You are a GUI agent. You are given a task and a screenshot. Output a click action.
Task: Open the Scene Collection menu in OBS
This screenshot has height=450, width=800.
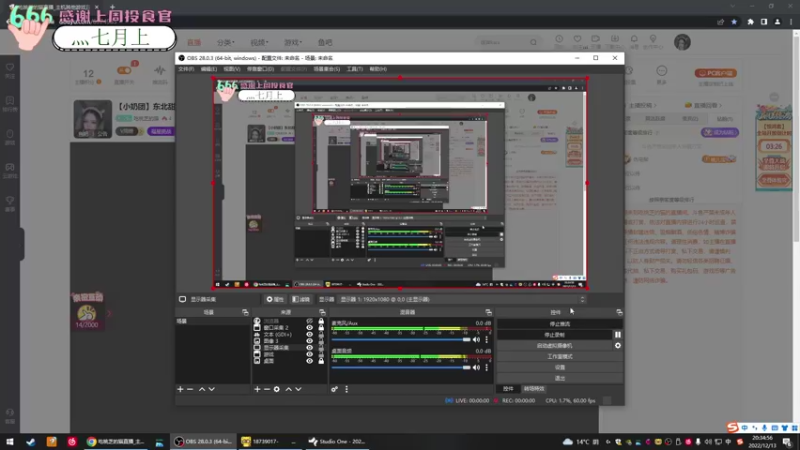[327, 69]
